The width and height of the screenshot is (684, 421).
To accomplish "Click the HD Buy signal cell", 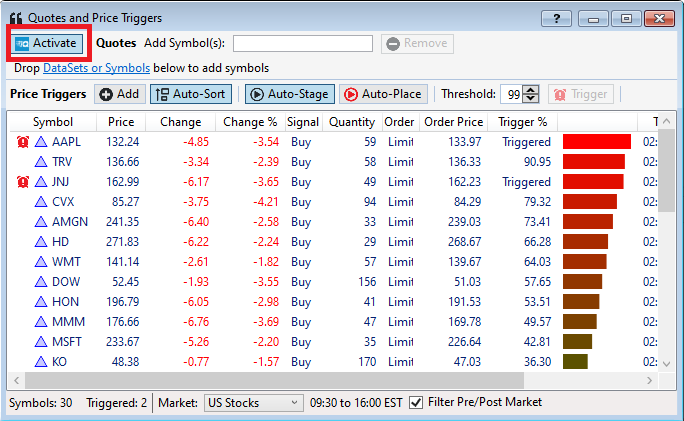I will pyautogui.click(x=301, y=242).
